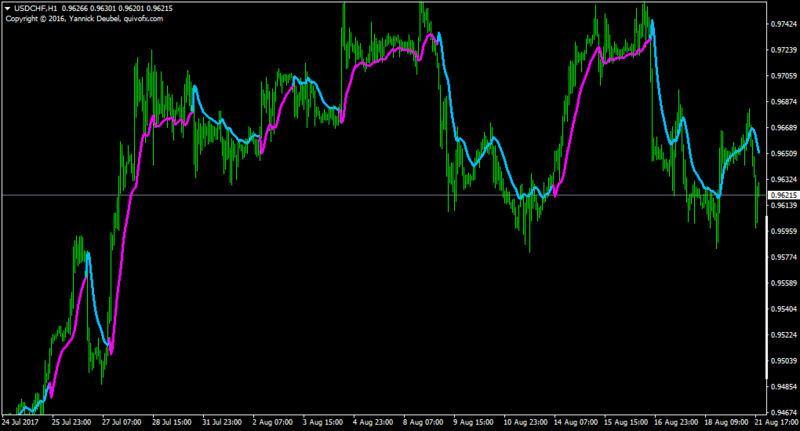Click time axis label 16 Aug 23:00
The image size is (800, 431).
[677, 422]
